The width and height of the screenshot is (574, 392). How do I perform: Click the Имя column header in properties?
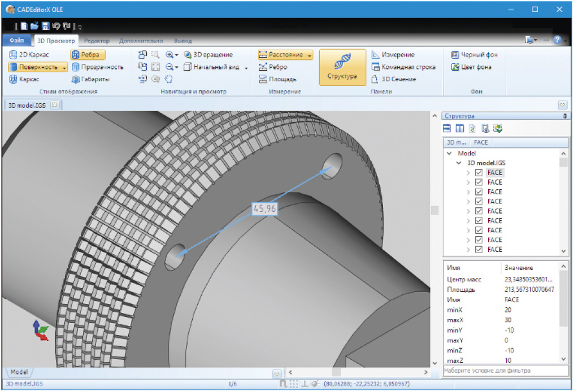coord(453,268)
